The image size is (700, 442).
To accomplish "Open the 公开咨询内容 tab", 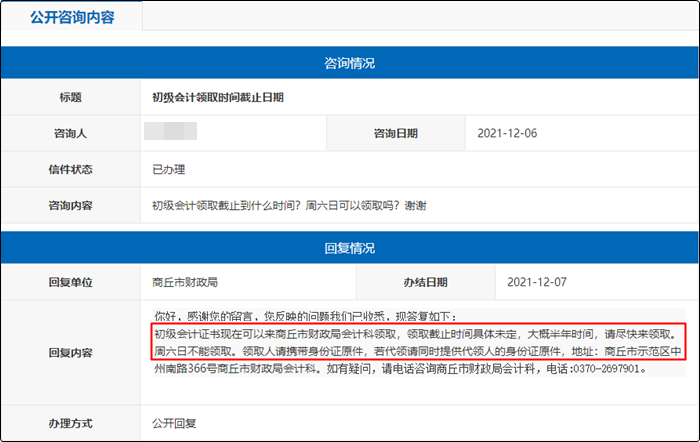I will click(72, 17).
